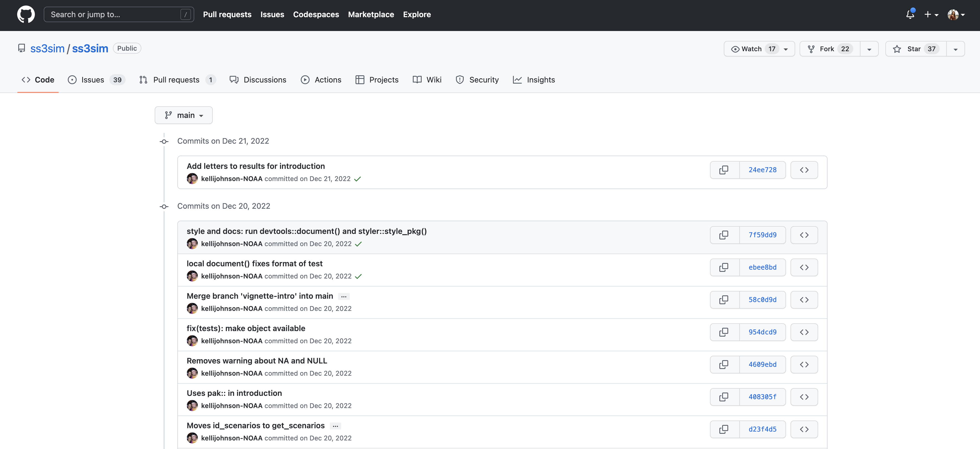This screenshot has height=449, width=980.
Task: Browse repository at commit d23f4d5
Action: coord(804,429)
